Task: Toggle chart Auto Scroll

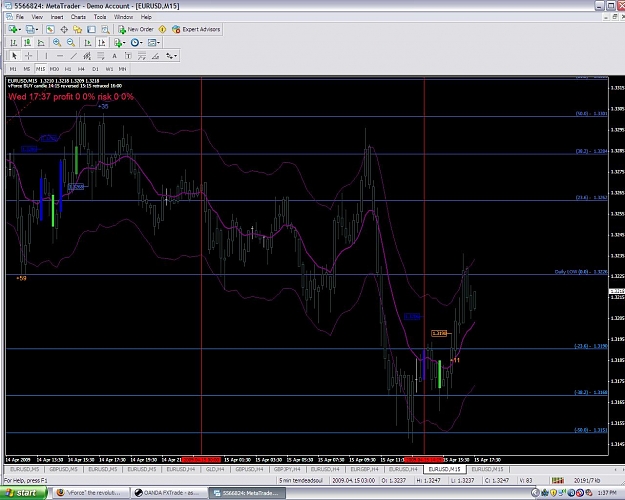Action: [x=88, y=42]
